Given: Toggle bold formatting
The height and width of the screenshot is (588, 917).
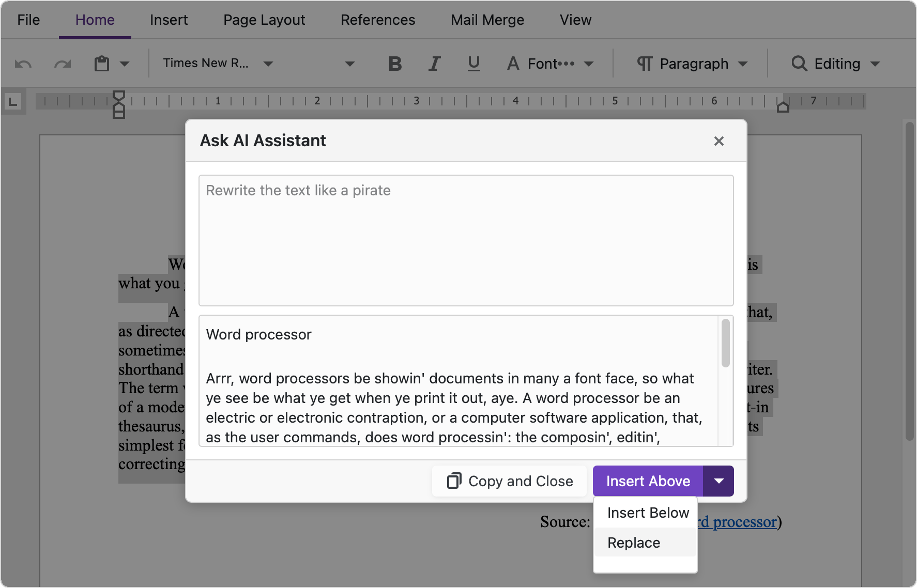Looking at the screenshot, I should coord(395,63).
